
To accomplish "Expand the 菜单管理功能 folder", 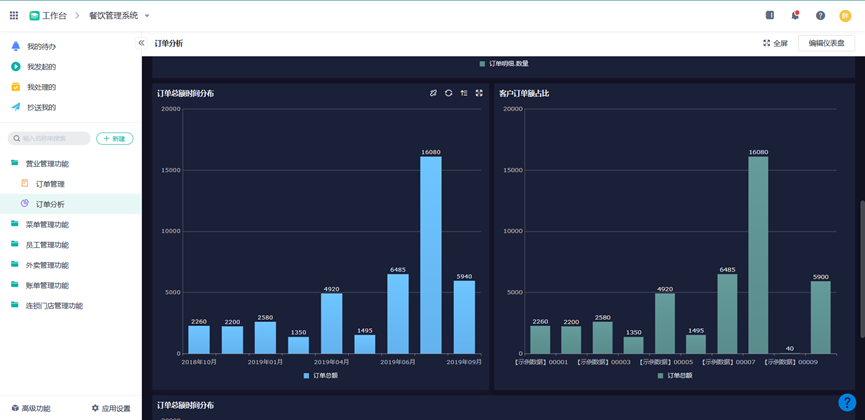I will (46, 225).
